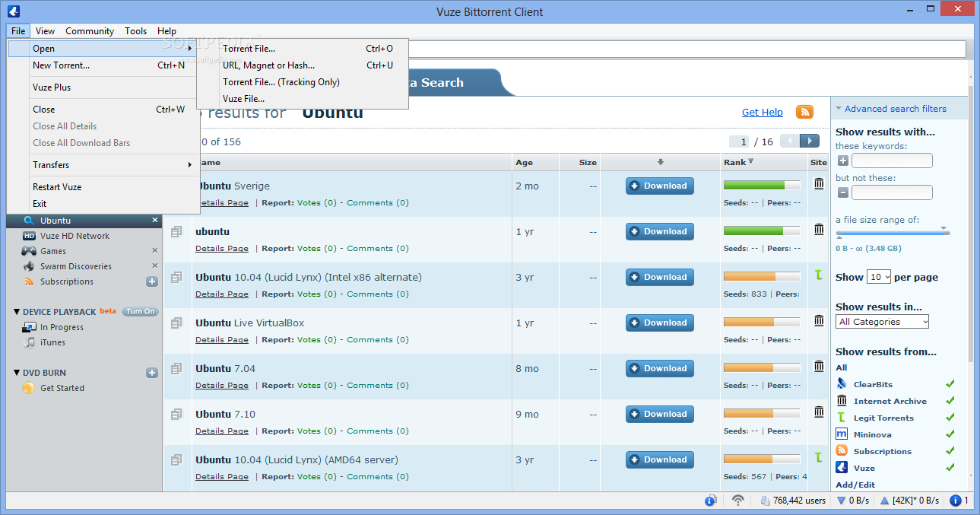Click the Games controller icon in sidebar

(29, 251)
